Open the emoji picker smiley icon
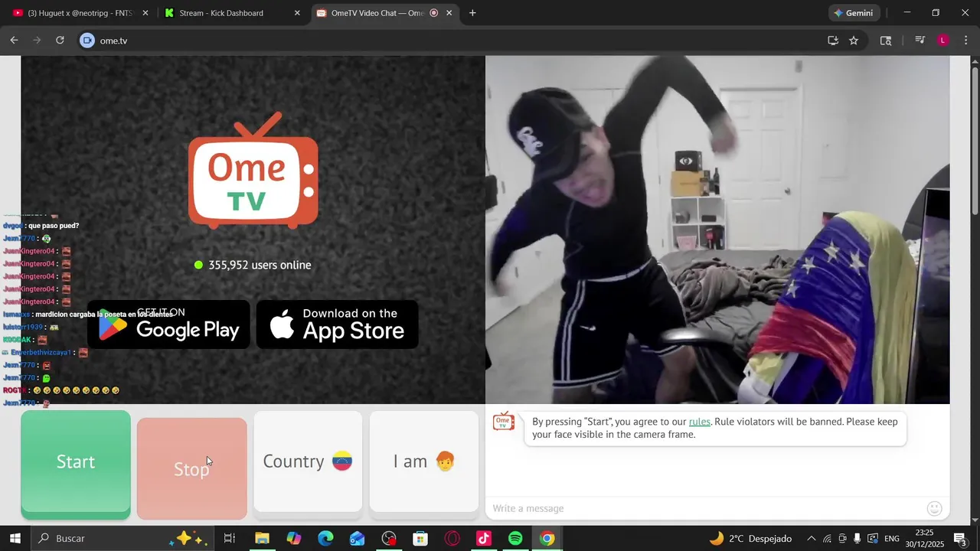The width and height of the screenshot is (980, 551). tap(934, 508)
